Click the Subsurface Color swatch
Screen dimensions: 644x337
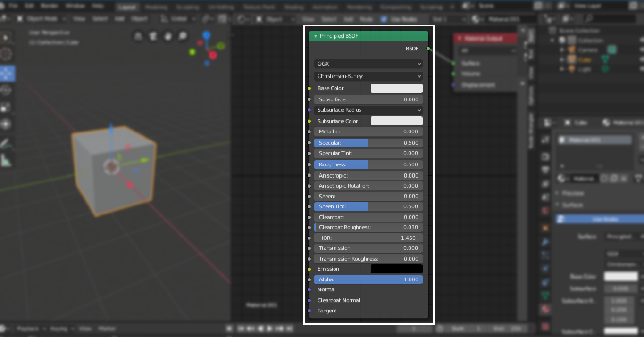[x=396, y=121]
